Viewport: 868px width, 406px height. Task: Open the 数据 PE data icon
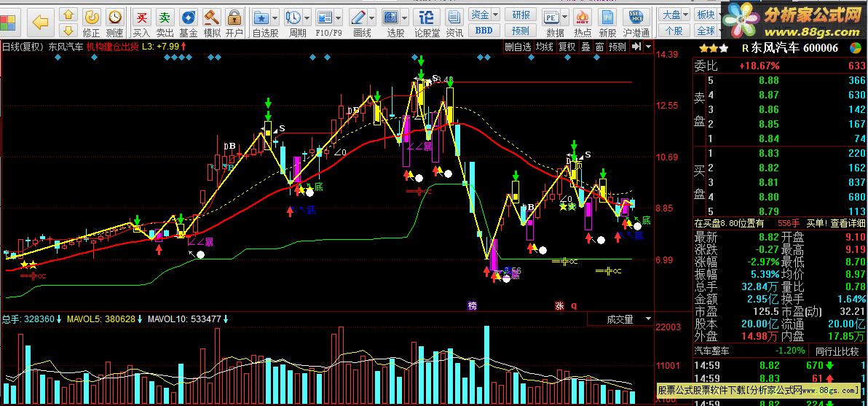551,17
